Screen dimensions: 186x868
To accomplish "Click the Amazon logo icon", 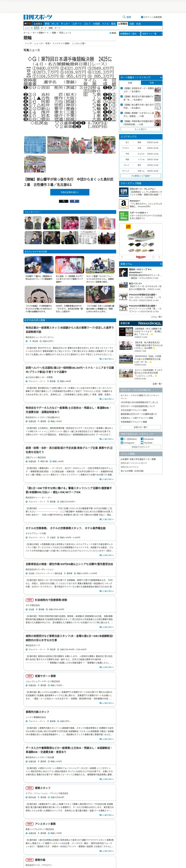I will pyautogui.click(x=124, y=204).
